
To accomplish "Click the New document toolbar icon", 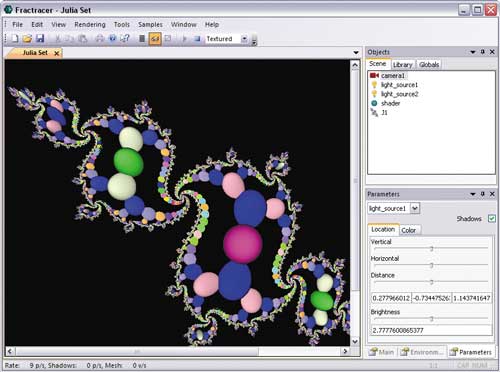I will tap(15, 39).
